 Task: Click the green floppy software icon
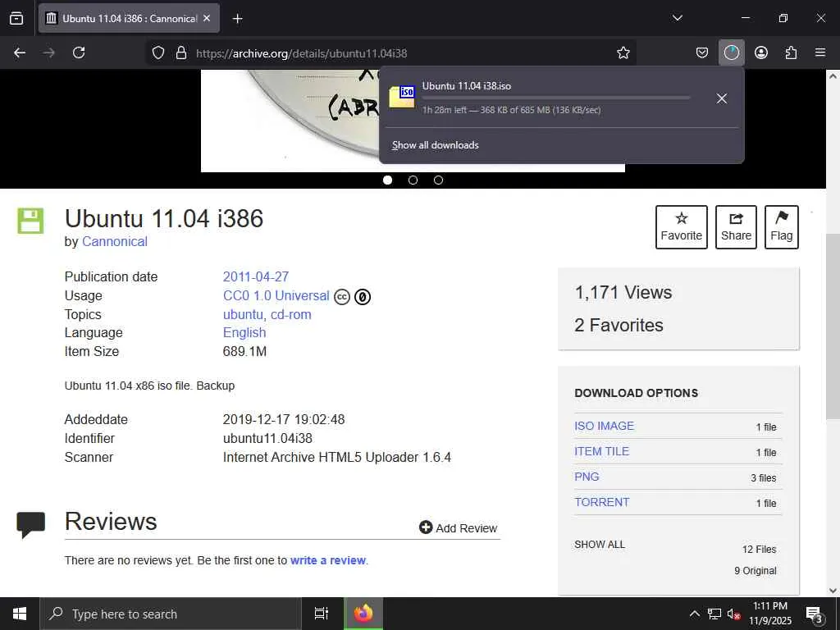[30, 221]
